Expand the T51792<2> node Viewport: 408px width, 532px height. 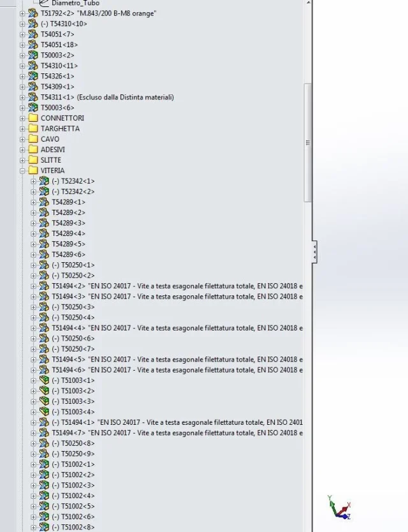(22, 13)
